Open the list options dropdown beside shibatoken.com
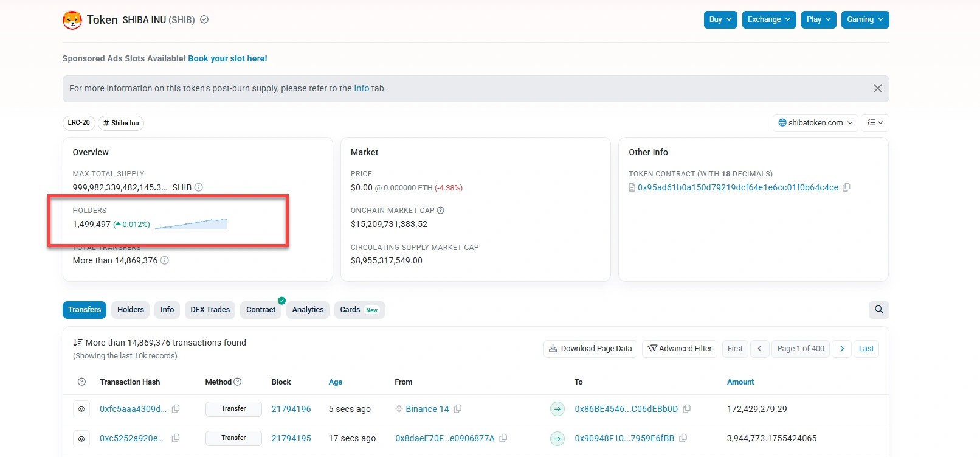The height and width of the screenshot is (457, 980). (875, 123)
